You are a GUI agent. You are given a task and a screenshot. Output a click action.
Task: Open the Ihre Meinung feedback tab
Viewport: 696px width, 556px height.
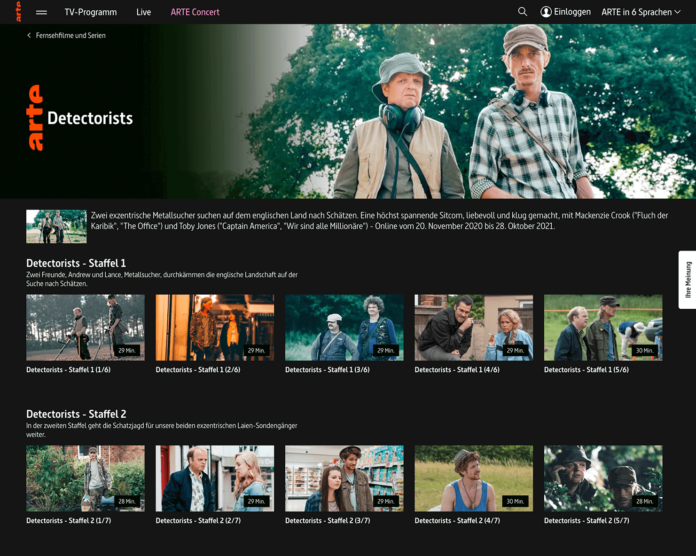pos(687,280)
